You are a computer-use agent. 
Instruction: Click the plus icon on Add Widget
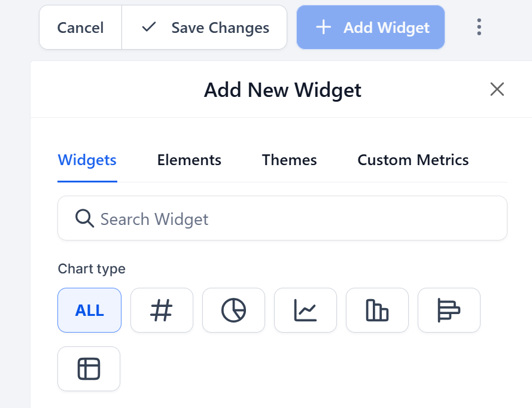323,27
